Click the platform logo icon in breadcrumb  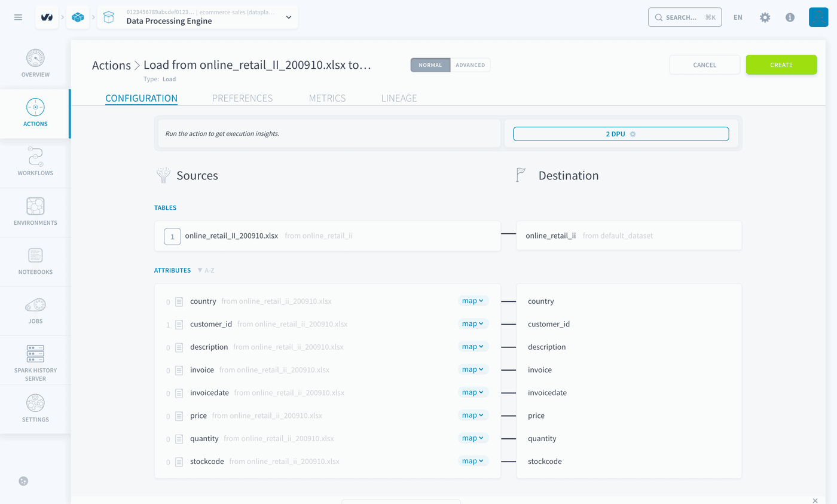click(x=47, y=17)
